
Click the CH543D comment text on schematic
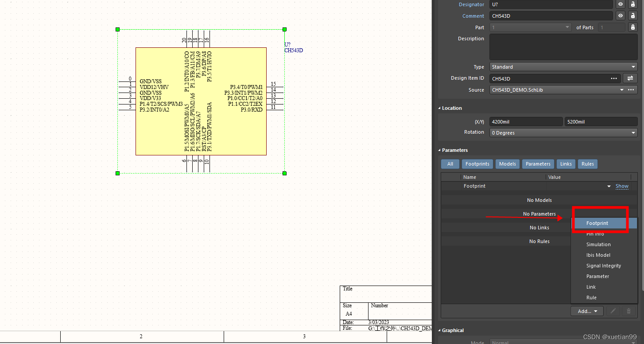tap(293, 50)
